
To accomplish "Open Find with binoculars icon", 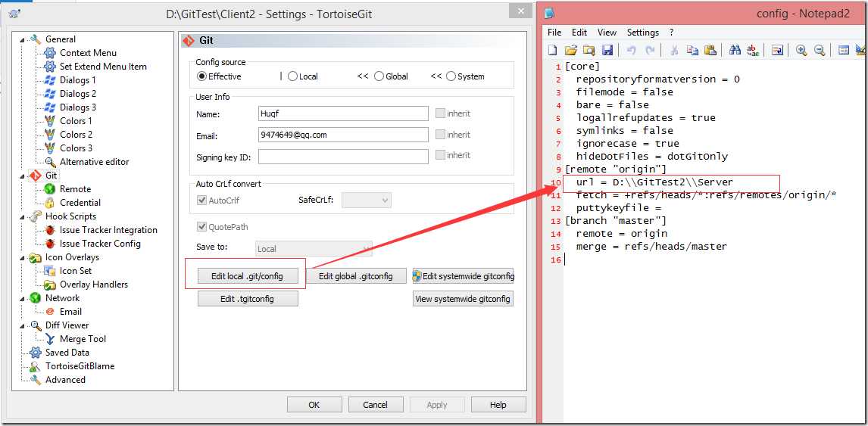I will 735,51.
